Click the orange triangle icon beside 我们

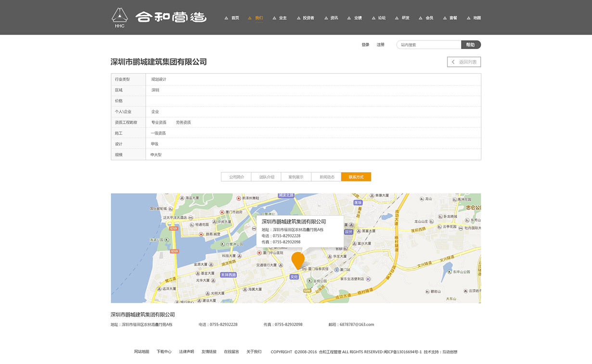coord(250,18)
